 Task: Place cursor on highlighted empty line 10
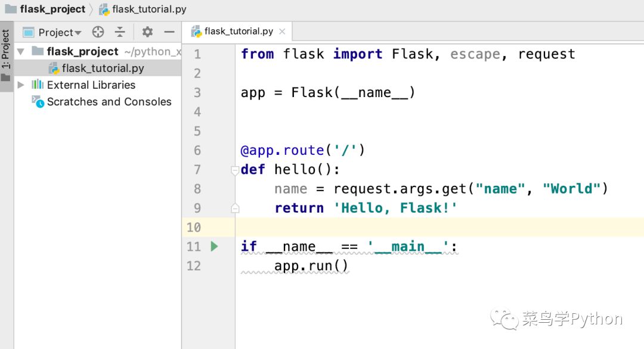[417, 228]
